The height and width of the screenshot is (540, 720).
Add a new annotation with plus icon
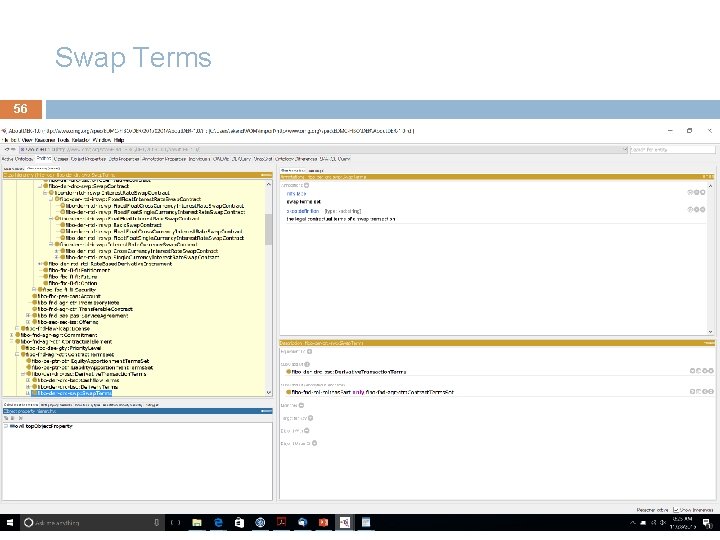[306, 186]
